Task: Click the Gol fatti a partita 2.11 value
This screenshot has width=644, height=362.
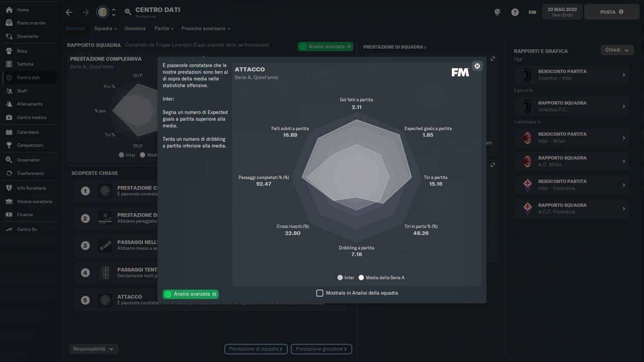Action: tap(357, 107)
